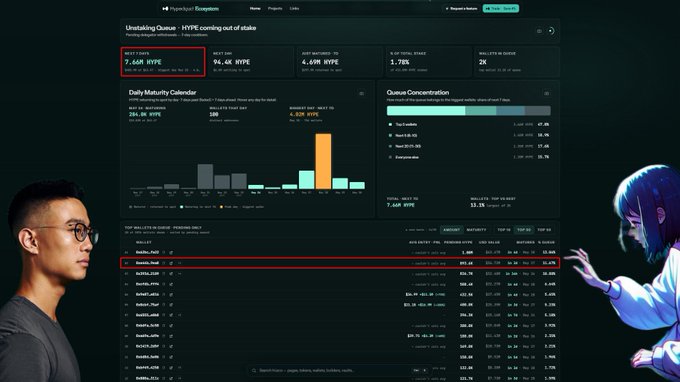Select the Next 7 Days stat card
Viewport: 680px width, 382px height.
163,62
